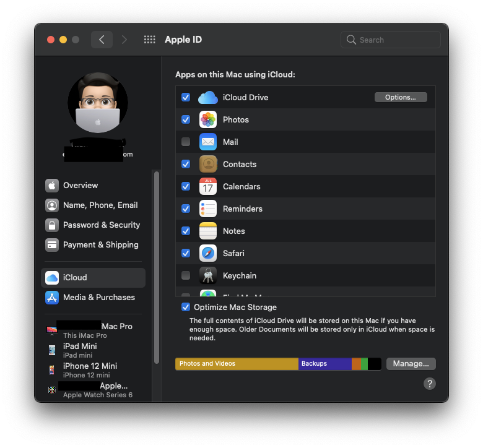Click the iCloud Drive cloud icon
Viewport: 483px width, 448px height.
pyautogui.click(x=208, y=98)
